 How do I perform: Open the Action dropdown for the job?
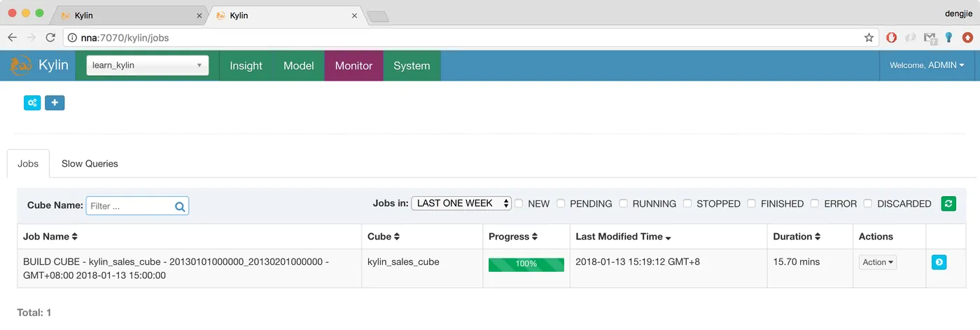point(878,262)
